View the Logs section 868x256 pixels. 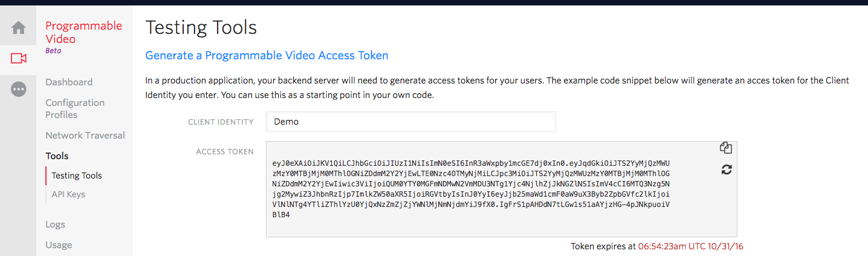coord(55,225)
